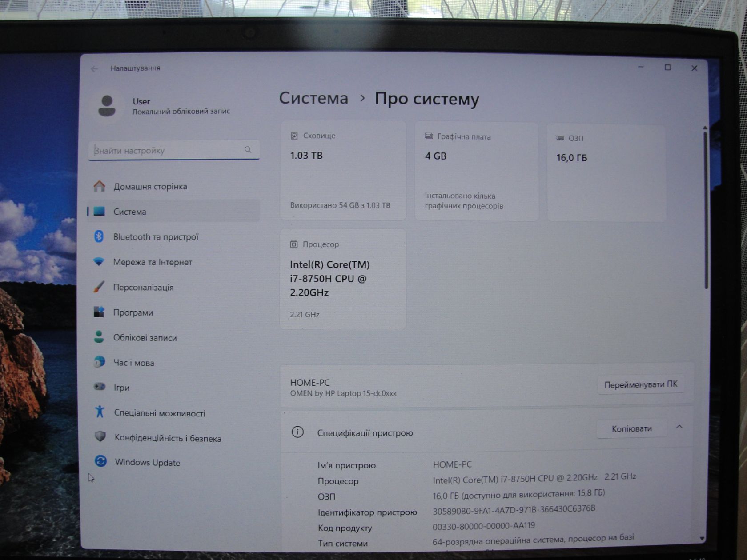
Task: Click the Знайти настройку search field
Action: click(x=174, y=151)
